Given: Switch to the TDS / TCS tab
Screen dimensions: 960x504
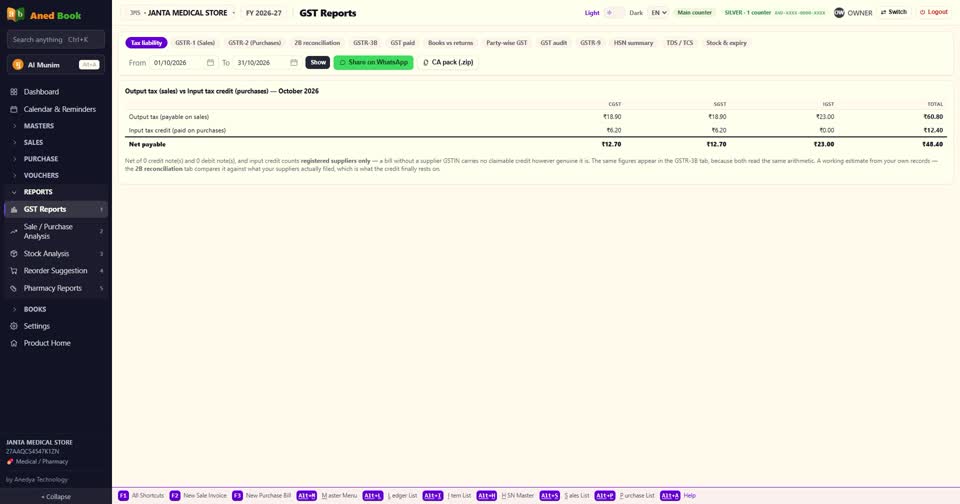Looking at the screenshot, I should click(680, 43).
